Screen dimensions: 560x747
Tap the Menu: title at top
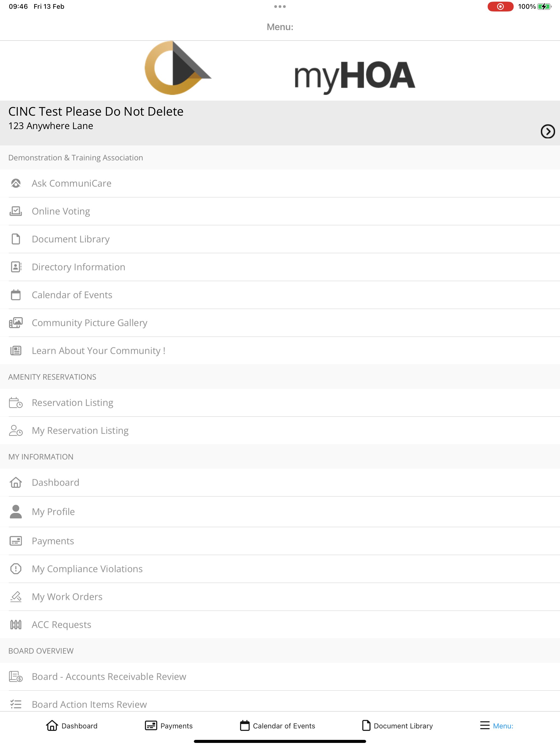[x=280, y=27]
